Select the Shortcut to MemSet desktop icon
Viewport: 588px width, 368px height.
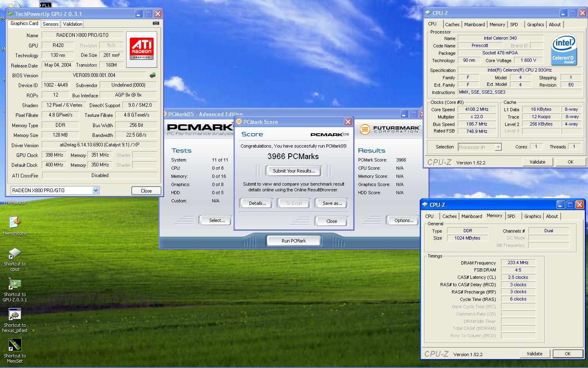tap(15, 351)
